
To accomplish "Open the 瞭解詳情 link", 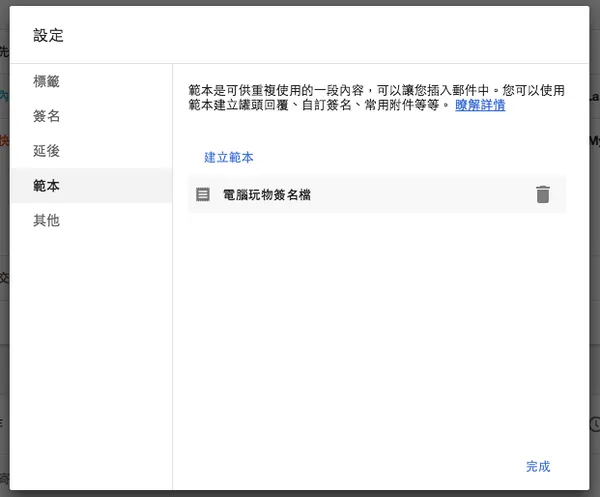I will coord(480,105).
